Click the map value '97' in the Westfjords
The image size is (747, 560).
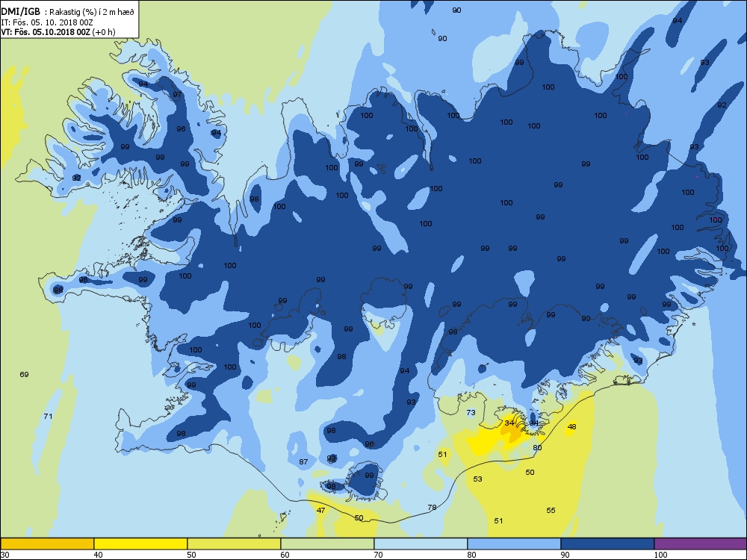pyautogui.click(x=177, y=94)
